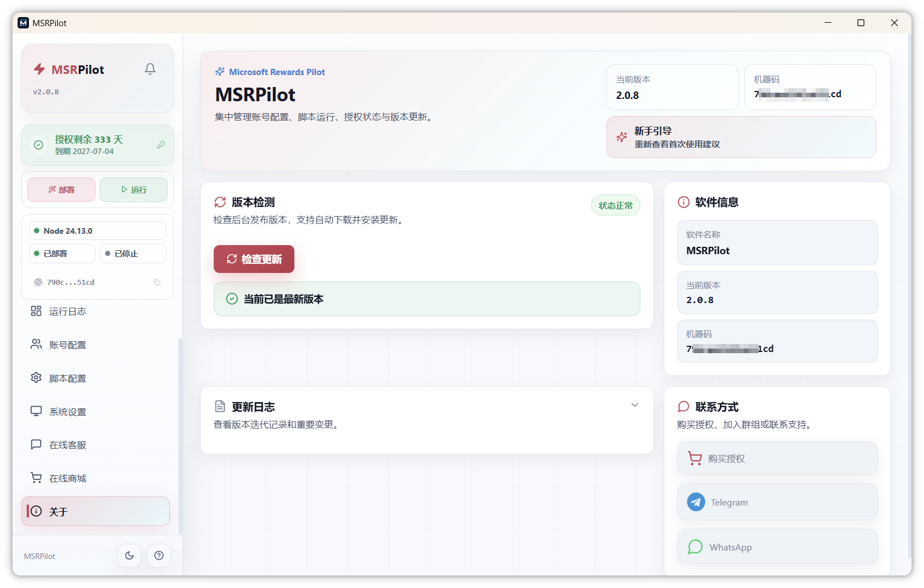The height and width of the screenshot is (588, 924).
Task: Click Node 24.13.0 status badge
Action: pyautogui.click(x=98, y=231)
